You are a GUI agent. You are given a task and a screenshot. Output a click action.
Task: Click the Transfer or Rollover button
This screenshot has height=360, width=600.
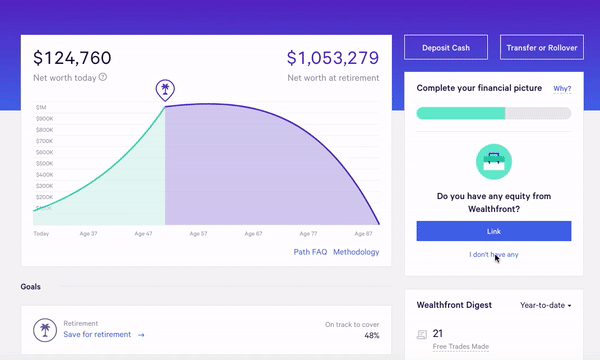pos(542,47)
